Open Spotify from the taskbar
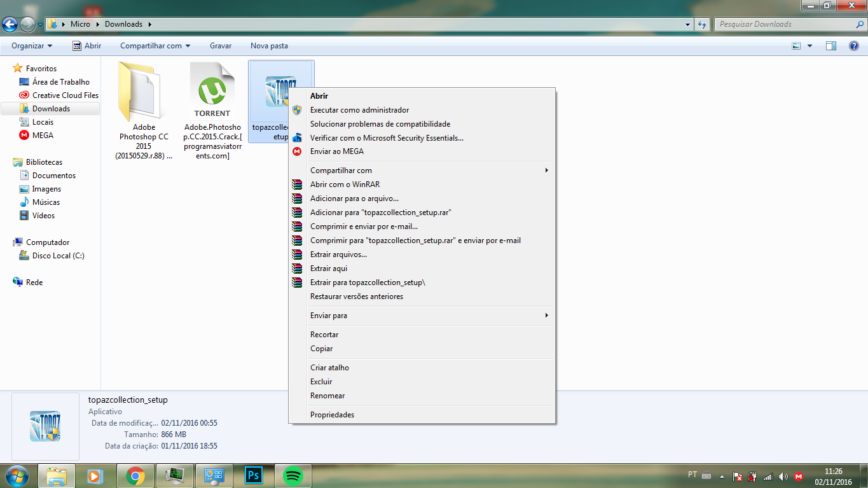The image size is (868, 488). coord(293,475)
